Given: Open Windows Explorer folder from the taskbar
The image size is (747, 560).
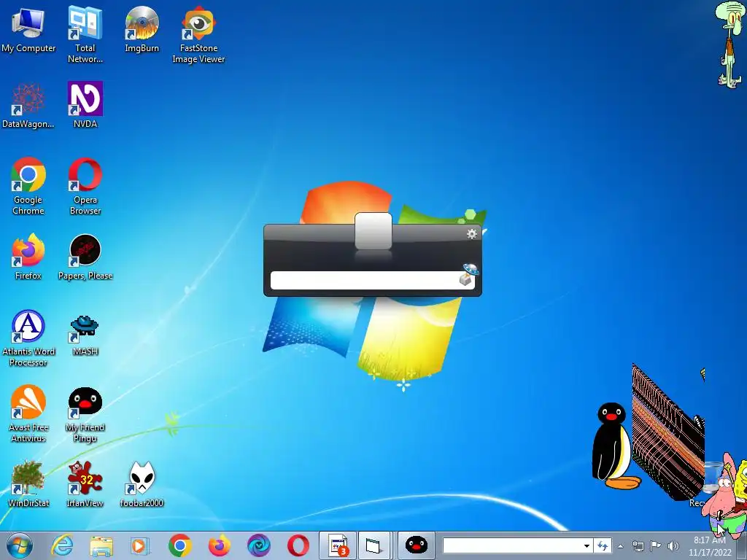Looking at the screenshot, I should click(101, 545).
